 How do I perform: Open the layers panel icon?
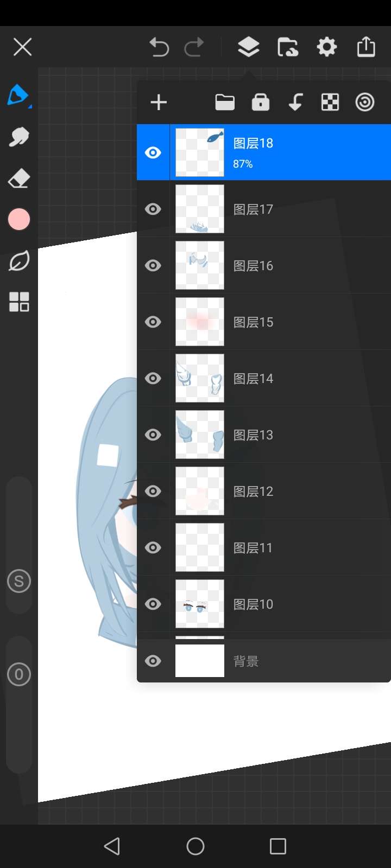coord(249,47)
